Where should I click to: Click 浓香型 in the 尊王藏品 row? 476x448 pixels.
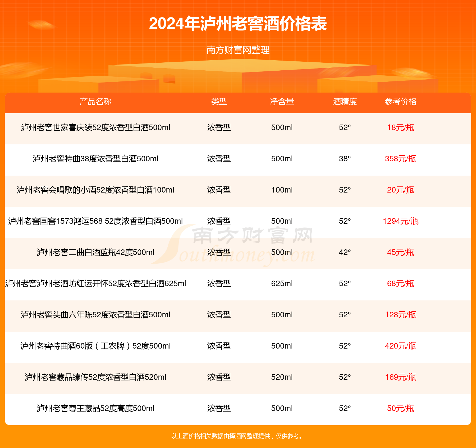click(219, 408)
